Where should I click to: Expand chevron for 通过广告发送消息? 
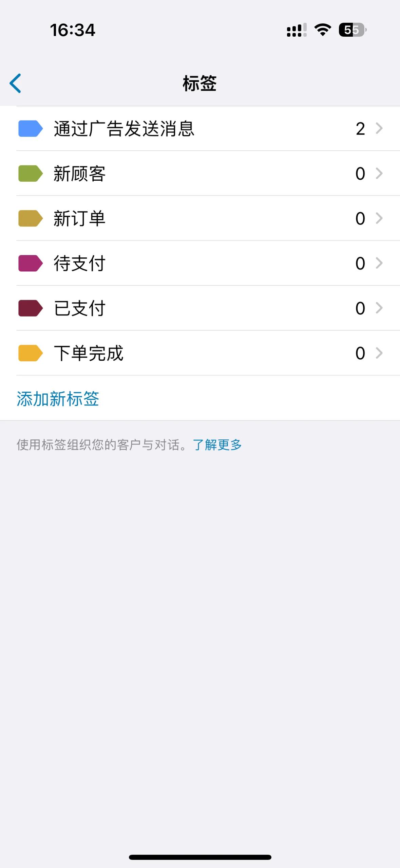[379, 128]
